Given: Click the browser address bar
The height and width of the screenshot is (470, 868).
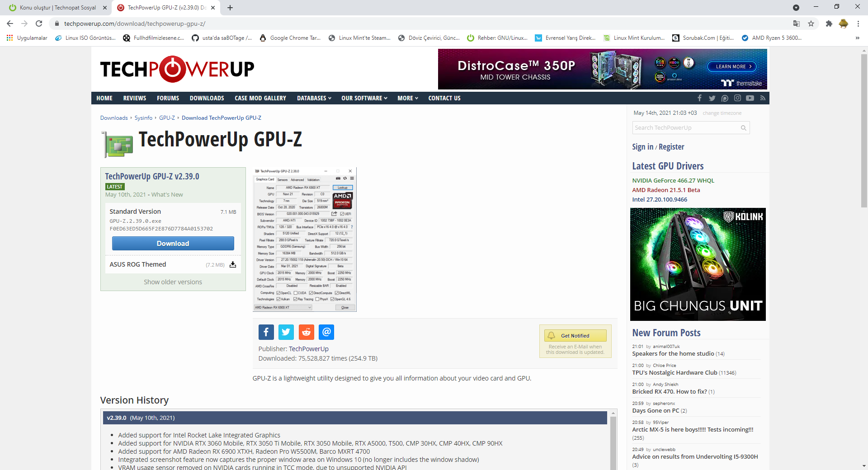Looking at the screenshot, I should 420,23.
